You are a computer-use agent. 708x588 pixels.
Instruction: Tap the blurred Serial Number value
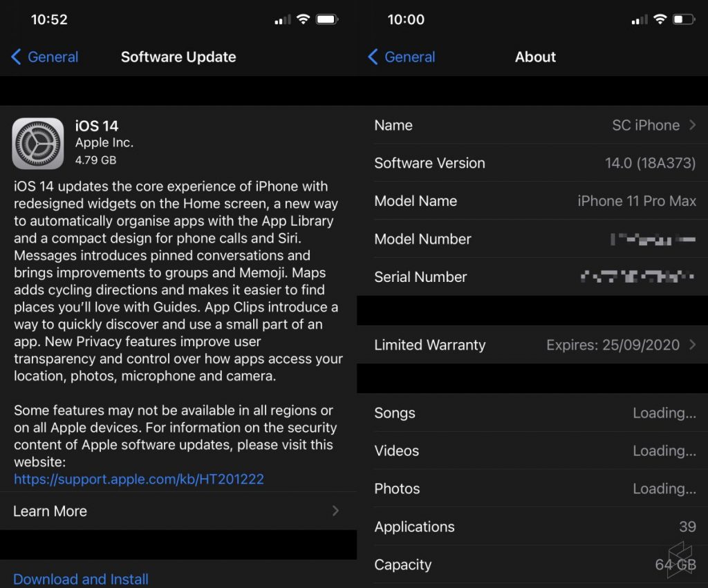[x=637, y=276]
